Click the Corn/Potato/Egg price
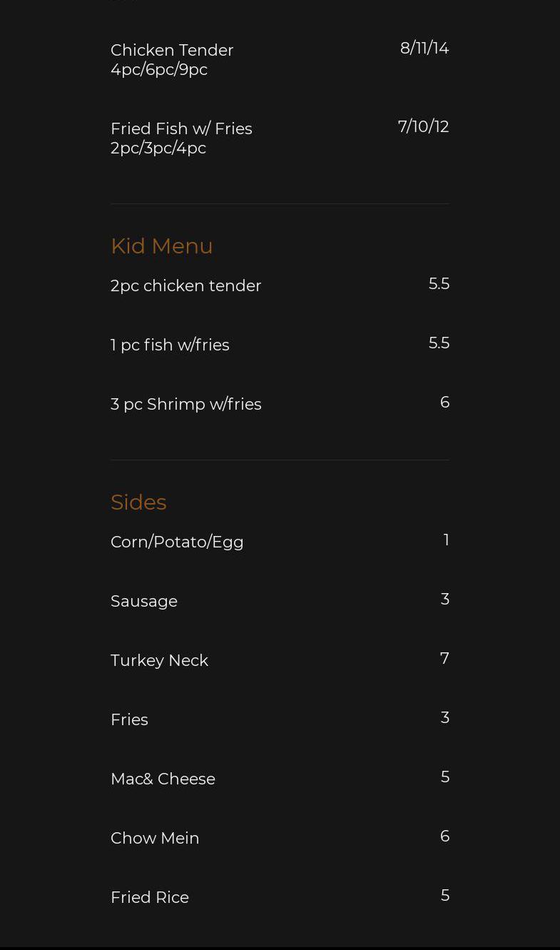The height and width of the screenshot is (950, 560). tap(446, 540)
